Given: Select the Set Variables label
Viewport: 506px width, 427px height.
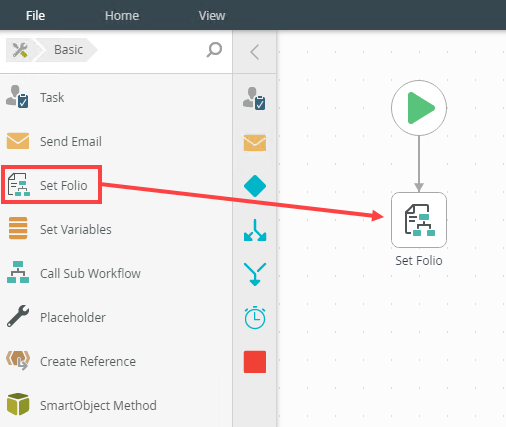Looking at the screenshot, I should point(76,229).
